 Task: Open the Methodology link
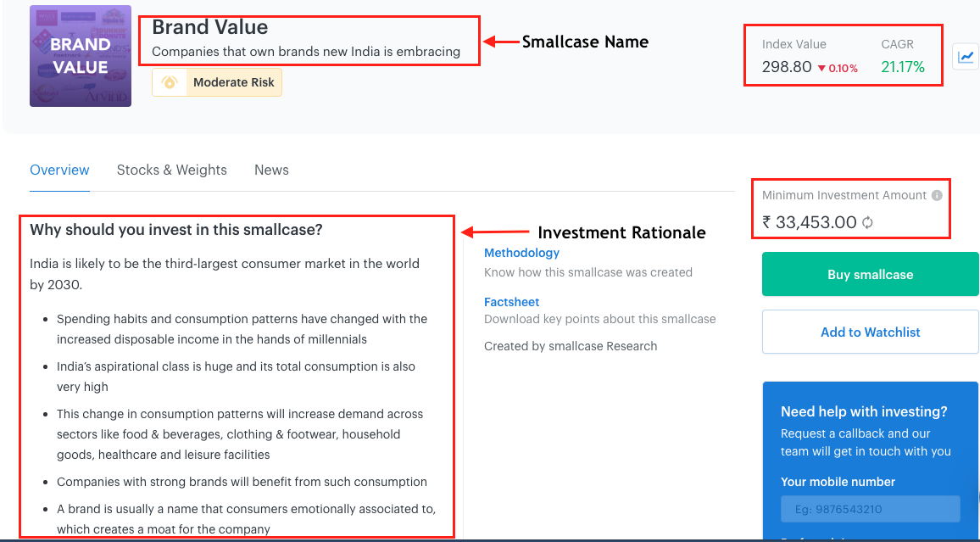521,253
